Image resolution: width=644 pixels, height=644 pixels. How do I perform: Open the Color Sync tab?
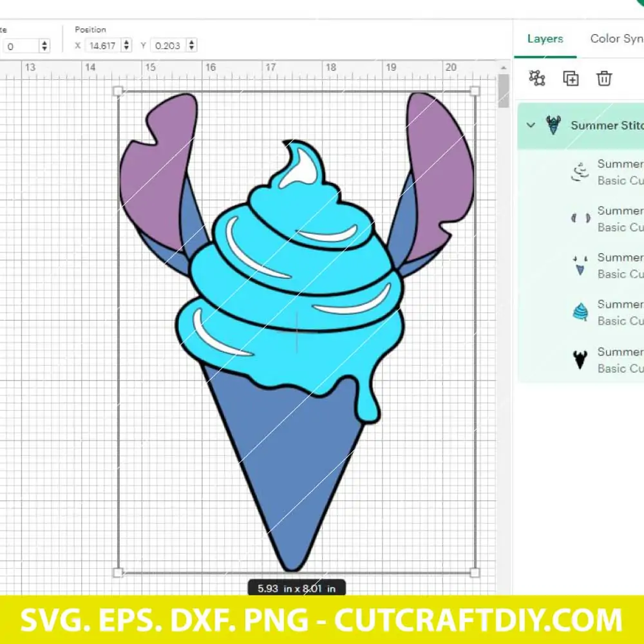tap(617, 39)
